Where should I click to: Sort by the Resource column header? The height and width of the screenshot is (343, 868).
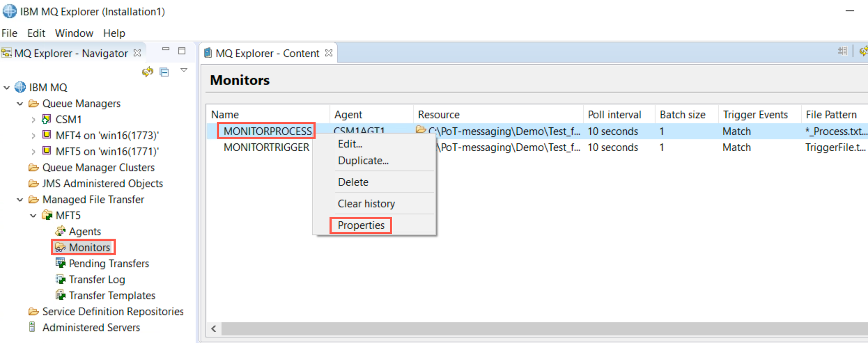(x=498, y=114)
